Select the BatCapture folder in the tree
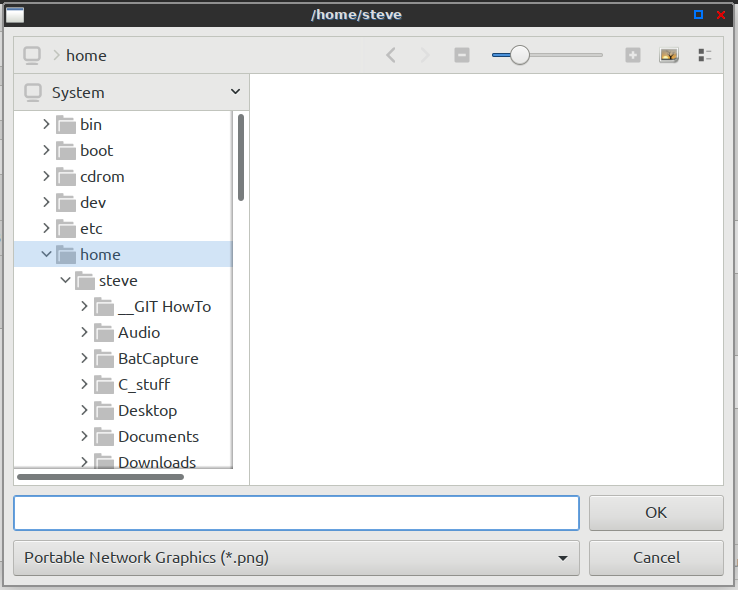 point(158,359)
